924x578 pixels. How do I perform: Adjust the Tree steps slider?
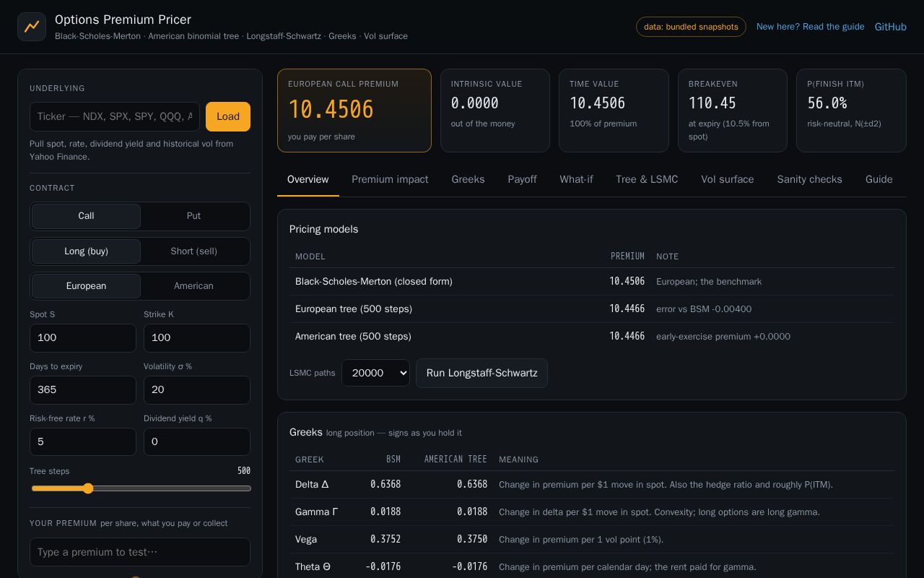[x=141, y=488]
